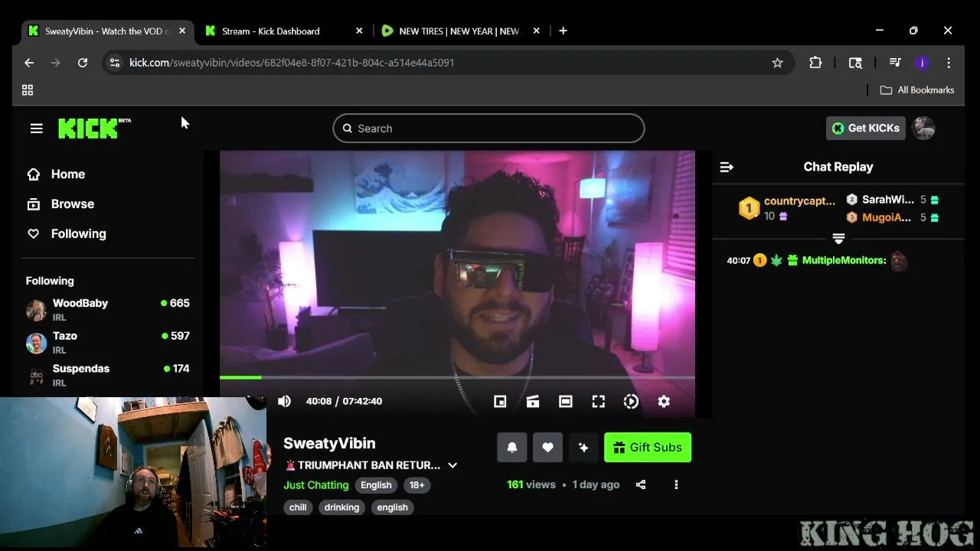Open a new browser tab
Viewport: 980px width, 551px height.
tap(563, 31)
